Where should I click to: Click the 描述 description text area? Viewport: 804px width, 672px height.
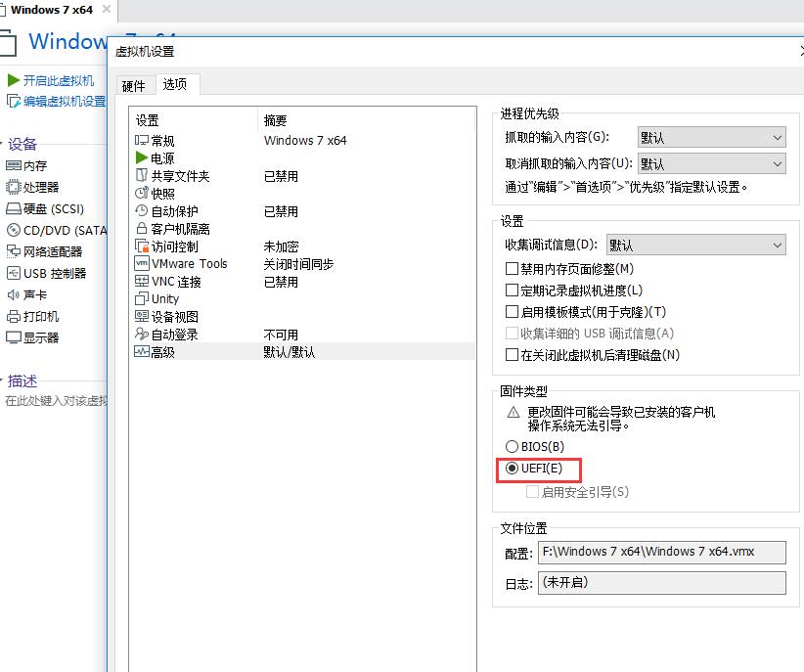click(x=56, y=401)
